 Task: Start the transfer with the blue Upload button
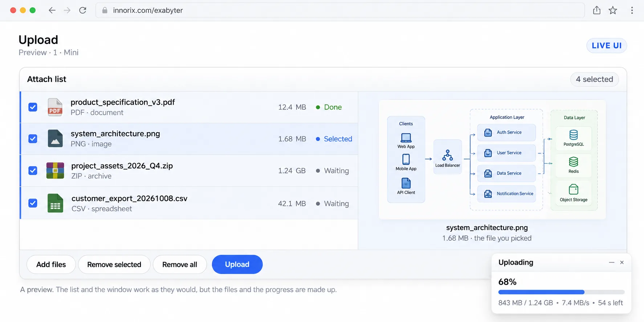click(x=237, y=264)
